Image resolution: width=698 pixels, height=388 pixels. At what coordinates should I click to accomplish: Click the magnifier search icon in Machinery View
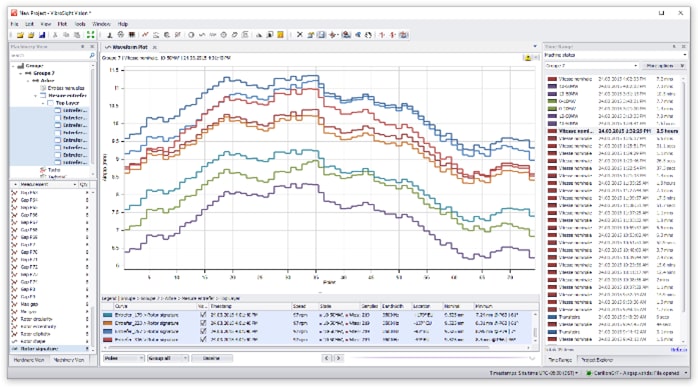pos(92,55)
